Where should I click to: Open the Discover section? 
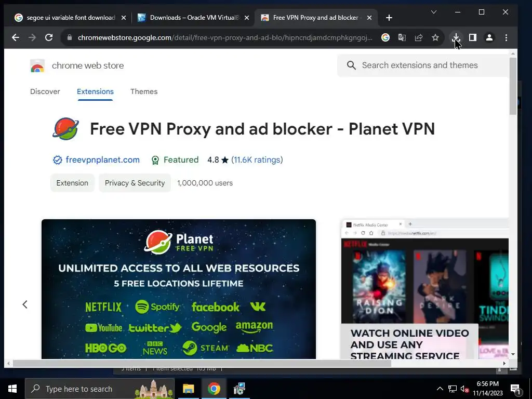pos(45,91)
